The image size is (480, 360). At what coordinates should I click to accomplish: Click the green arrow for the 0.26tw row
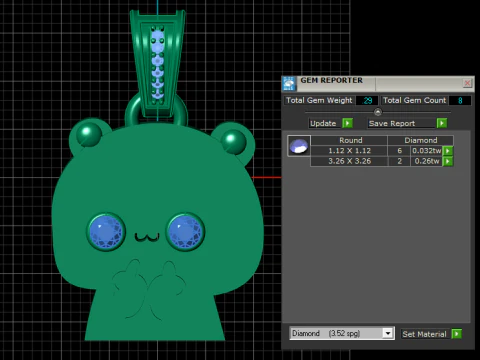click(x=448, y=161)
